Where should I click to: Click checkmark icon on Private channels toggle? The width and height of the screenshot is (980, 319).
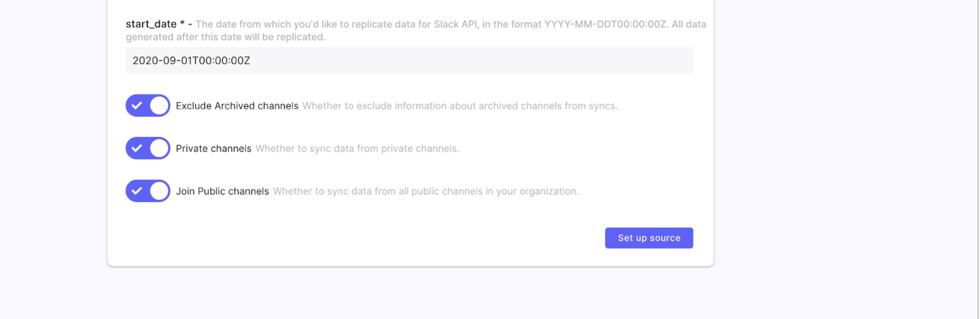pos(137,148)
